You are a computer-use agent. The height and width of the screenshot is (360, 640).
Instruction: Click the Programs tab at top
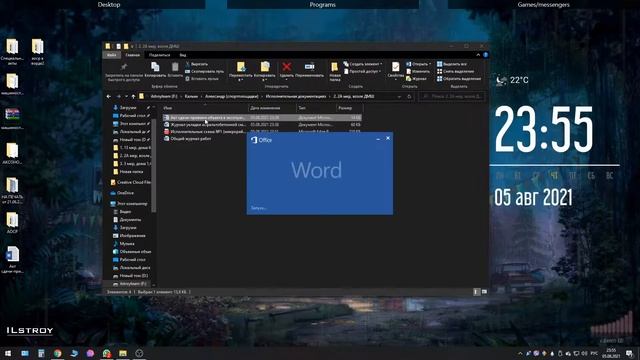(x=322, y=4)
